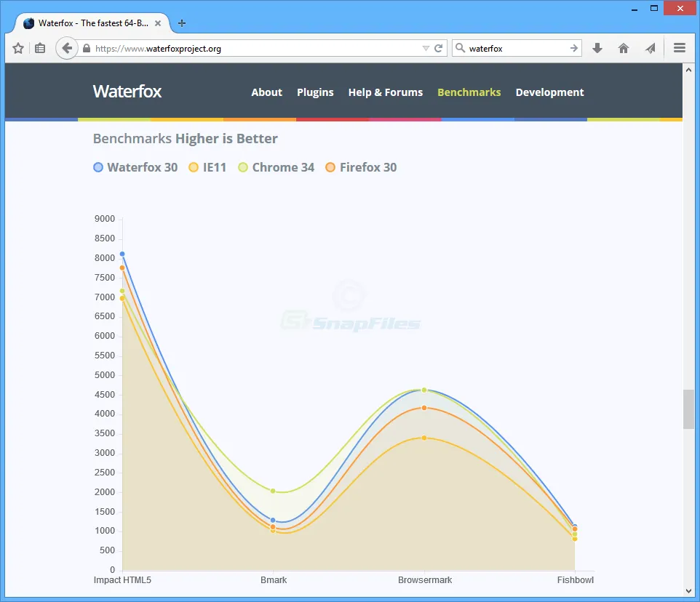The image size is (700, 602).
Task: Go to the home page icon
Action: (624, 48)
